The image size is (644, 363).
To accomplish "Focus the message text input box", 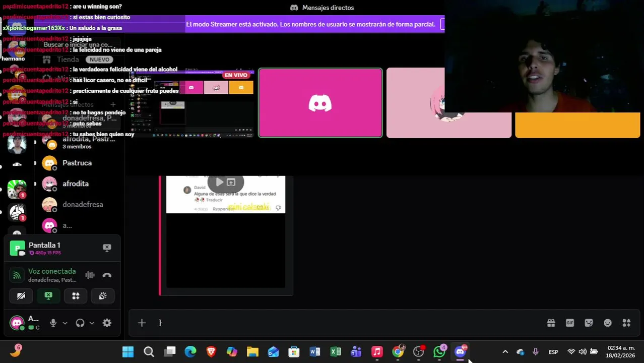I will (348, 323).
